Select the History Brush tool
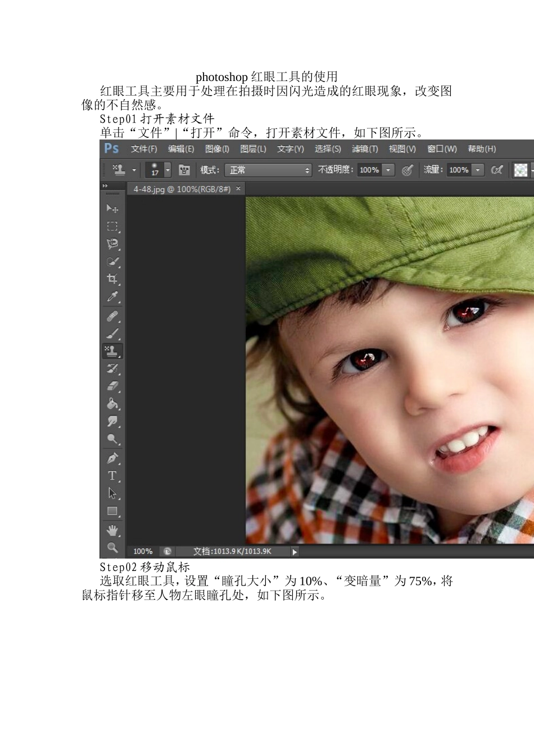 coord(112,369)
